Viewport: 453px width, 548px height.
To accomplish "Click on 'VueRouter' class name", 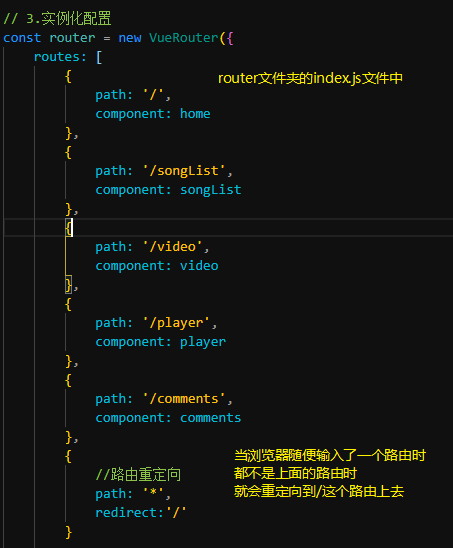I will [x=184, y=38].
